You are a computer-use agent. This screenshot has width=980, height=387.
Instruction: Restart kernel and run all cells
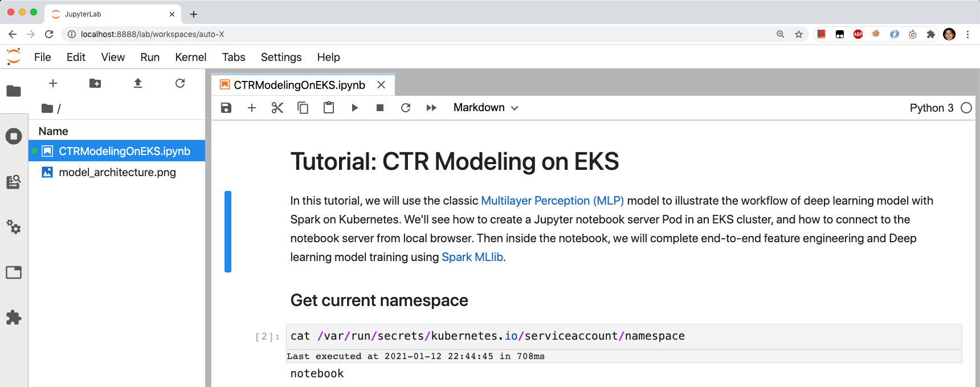click(431, 108)
